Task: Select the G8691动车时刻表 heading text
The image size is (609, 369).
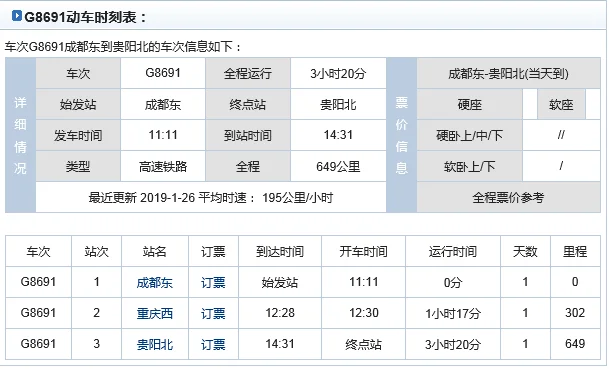Action: tap(85, 17)
